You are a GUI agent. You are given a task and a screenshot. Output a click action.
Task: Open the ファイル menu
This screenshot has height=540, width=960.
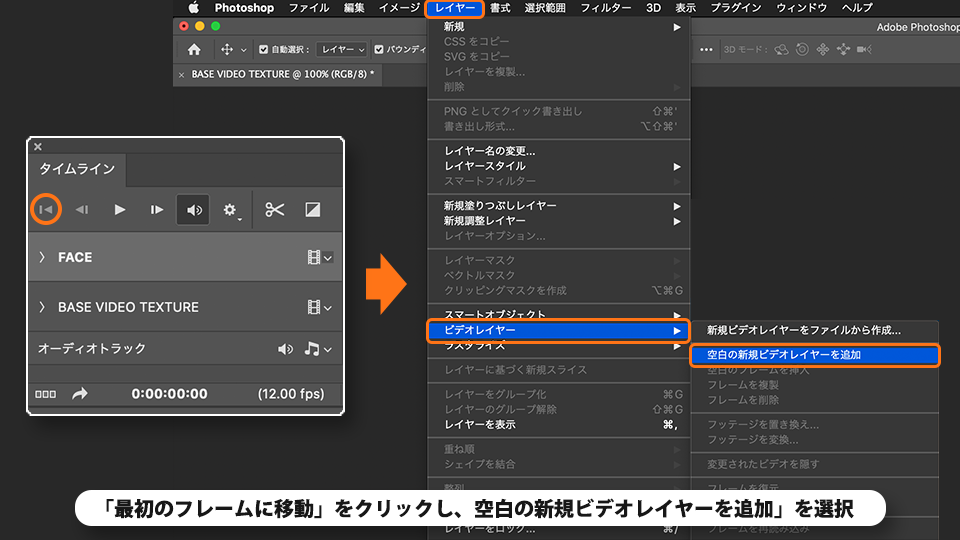[x=309, y=8]
